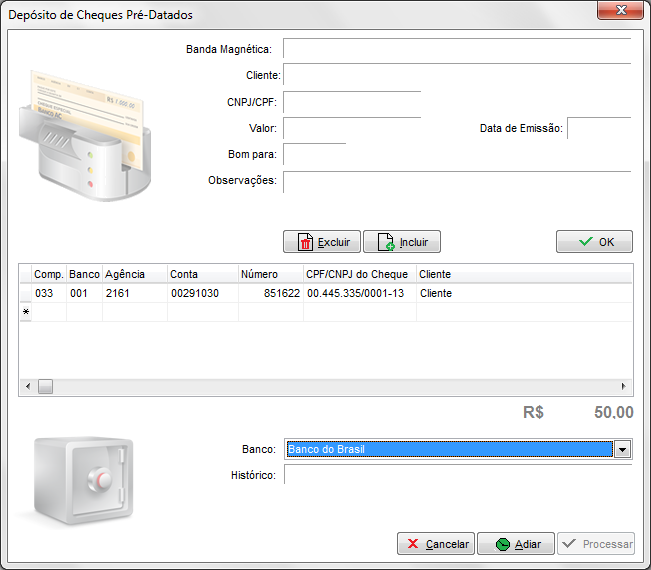This screenshot has height=570, width=651.
Task: Click into the CNPJ/CPF field
Action: click(351, 102)
